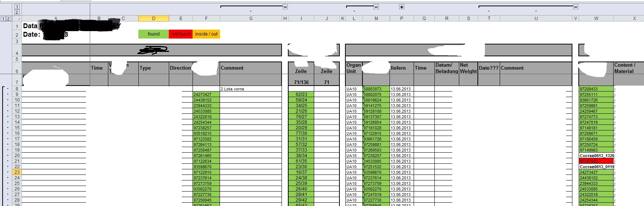Expand the hidden group above column P
This screenshot has width=644, height=206.
click(401, 7)
